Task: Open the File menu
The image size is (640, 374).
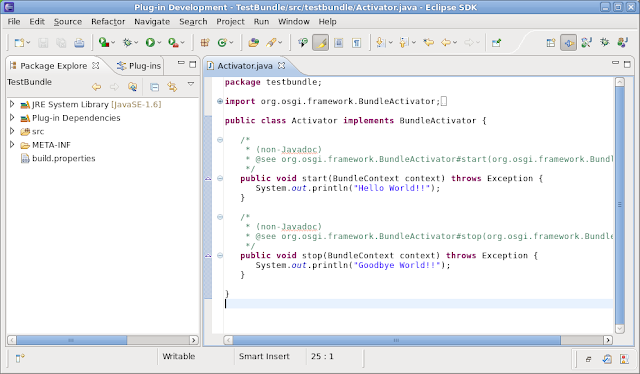Action: coord(13,22)
